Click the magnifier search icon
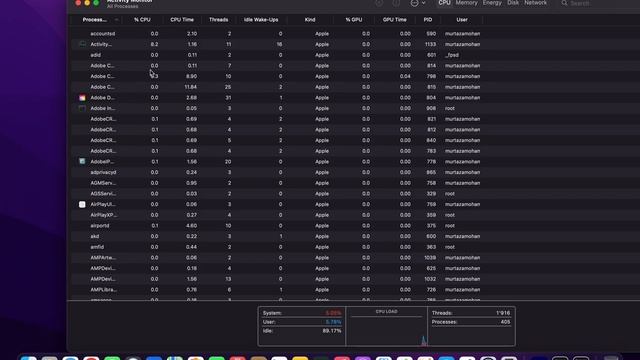Screen dimensions: 640x360 point(564,3)
